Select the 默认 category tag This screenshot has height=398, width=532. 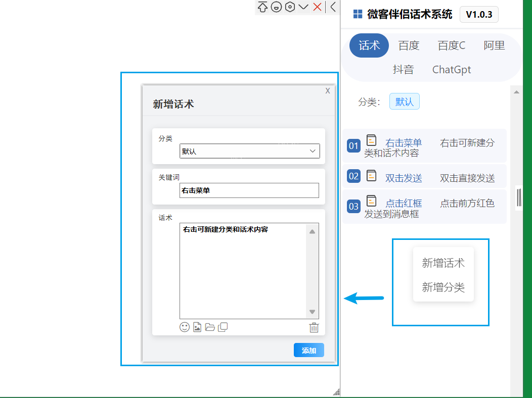(404, 102)
